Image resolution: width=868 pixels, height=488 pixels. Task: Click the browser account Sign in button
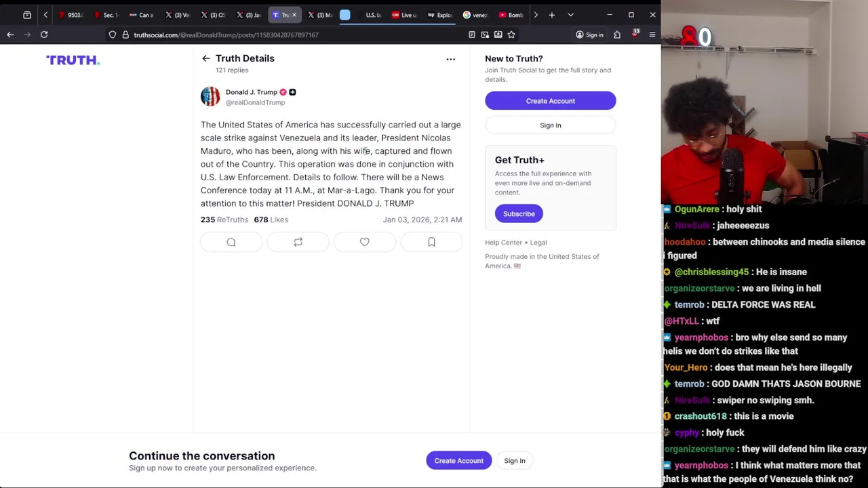(x=589, y=35)
